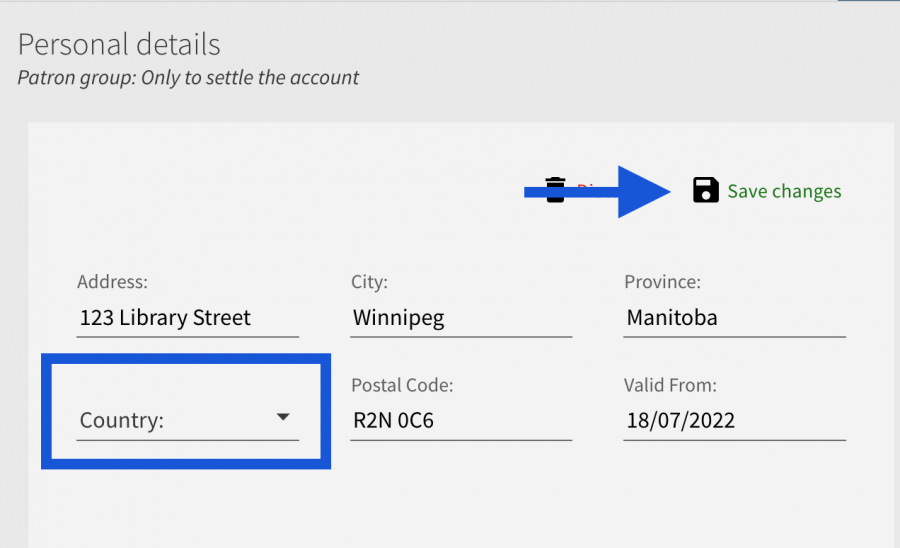
Task: Select the Province field showing Manitoba
Action: pyautogui.click(x=734, y=318)
